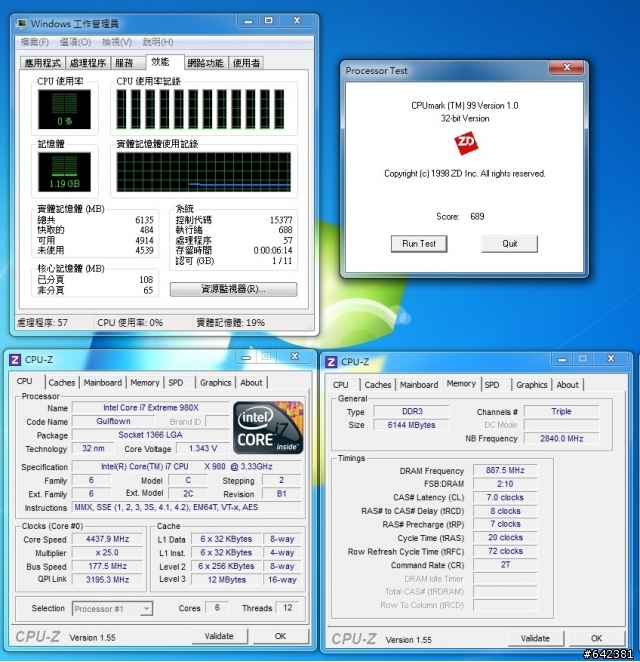Switch to the 網路功能 tab
The image size is (640, 662).
coord(206,63)
